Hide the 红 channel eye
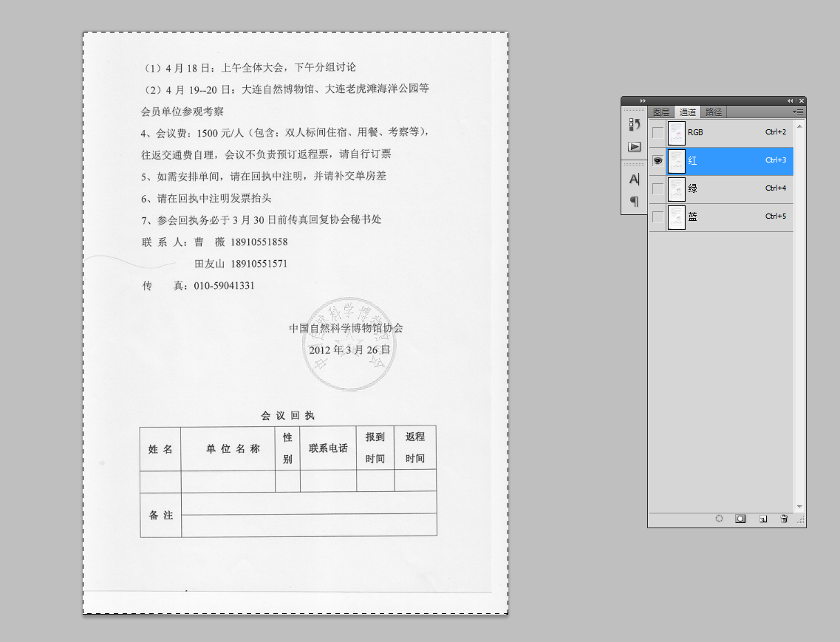This screenshot has height=642, width=840. (x=658, y=161)
